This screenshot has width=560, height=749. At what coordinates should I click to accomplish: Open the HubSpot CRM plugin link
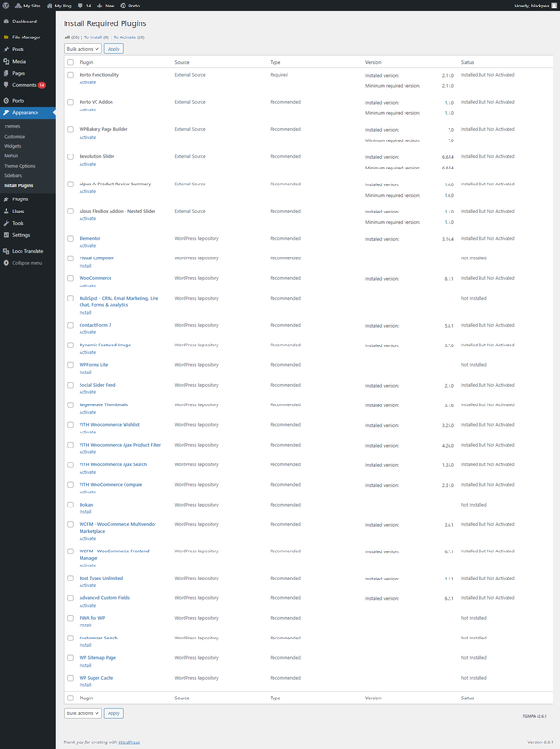coord(119,301)
